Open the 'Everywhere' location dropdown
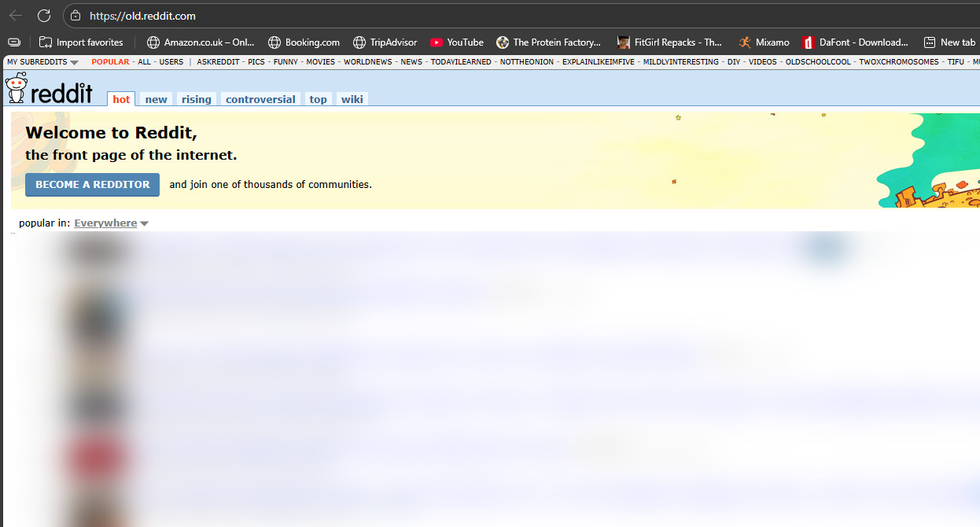980x527 pixels. [111, 223]
